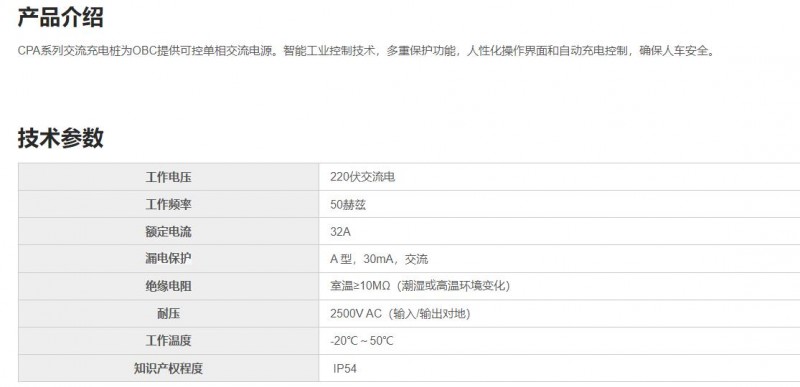
Task: Select the -20℃～50℃ value cell
Action: point(560,341)
